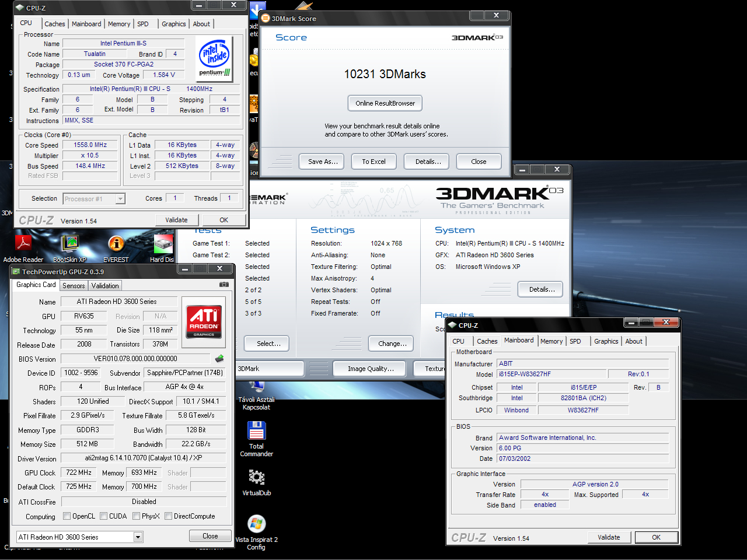Click Change button in 3DMark Settings
The width and height of the screenshot is (747, 560).
[x=391, y=344]
